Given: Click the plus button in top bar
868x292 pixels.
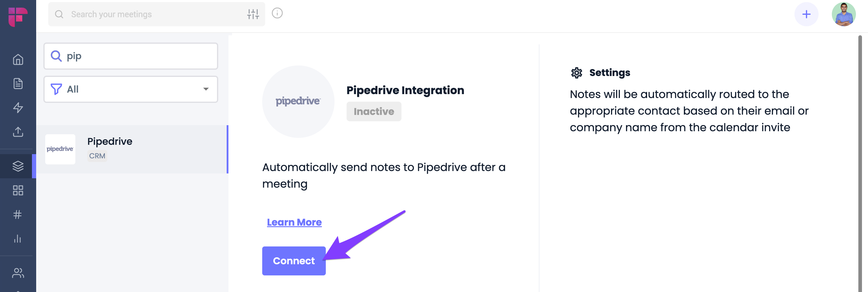Looking at the screenshot, I should (806, 14).
